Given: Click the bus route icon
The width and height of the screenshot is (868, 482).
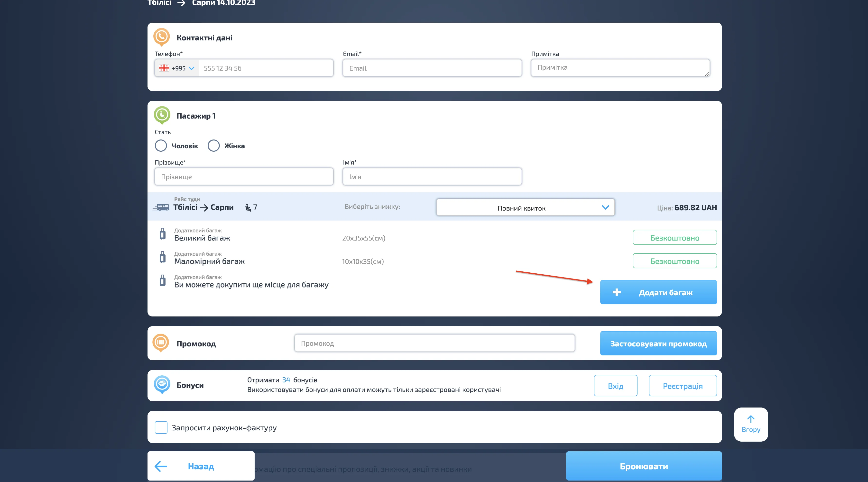Looking at the screenshot, I should click(161, 207).
